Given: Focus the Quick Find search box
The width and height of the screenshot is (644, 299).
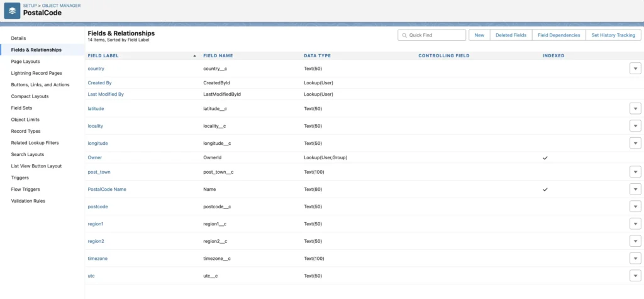Looking at the screenshot, I should point(431,35).
